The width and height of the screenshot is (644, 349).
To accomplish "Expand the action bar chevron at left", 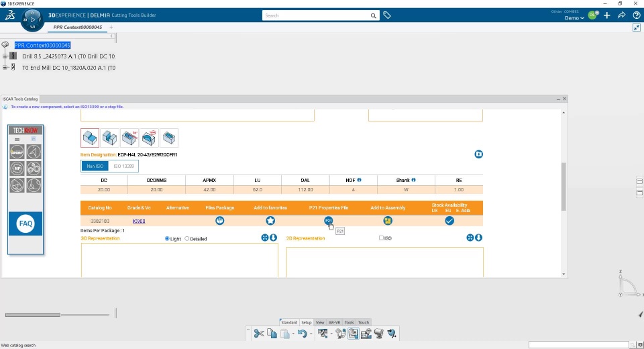I will pyautogui.click(x=248, y=330).
